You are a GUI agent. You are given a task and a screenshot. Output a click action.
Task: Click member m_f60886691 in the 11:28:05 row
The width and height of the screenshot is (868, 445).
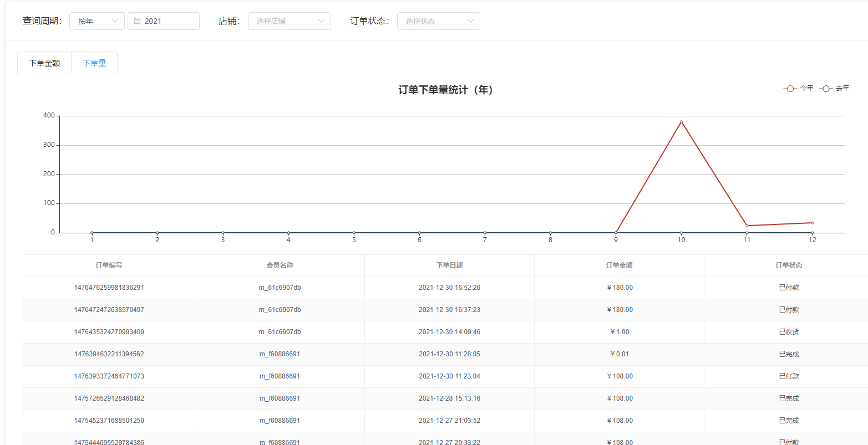[x=280, y=354]
